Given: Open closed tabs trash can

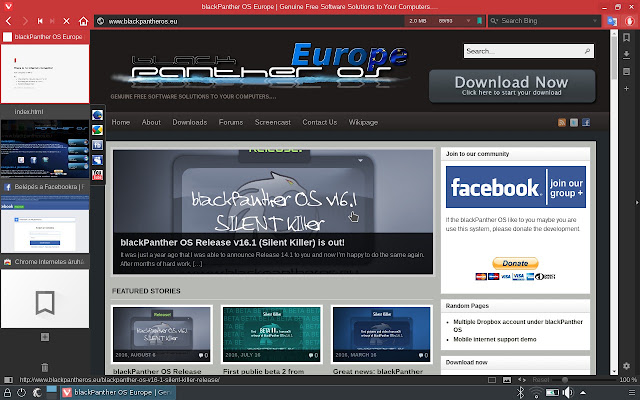Looking at the screenshot, I should click(45, 367).
